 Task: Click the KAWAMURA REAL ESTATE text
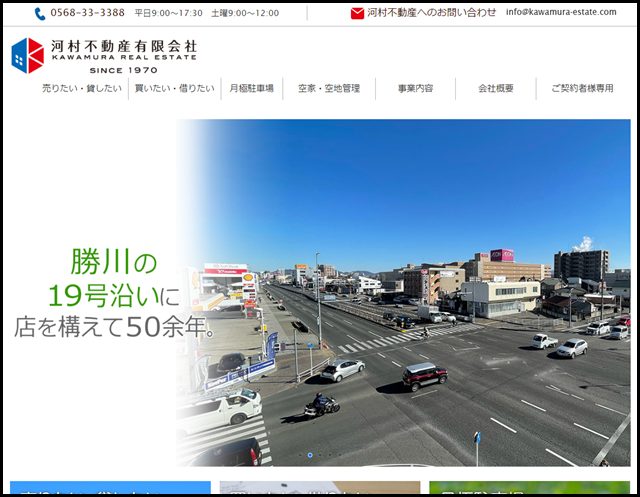(124, 58)
